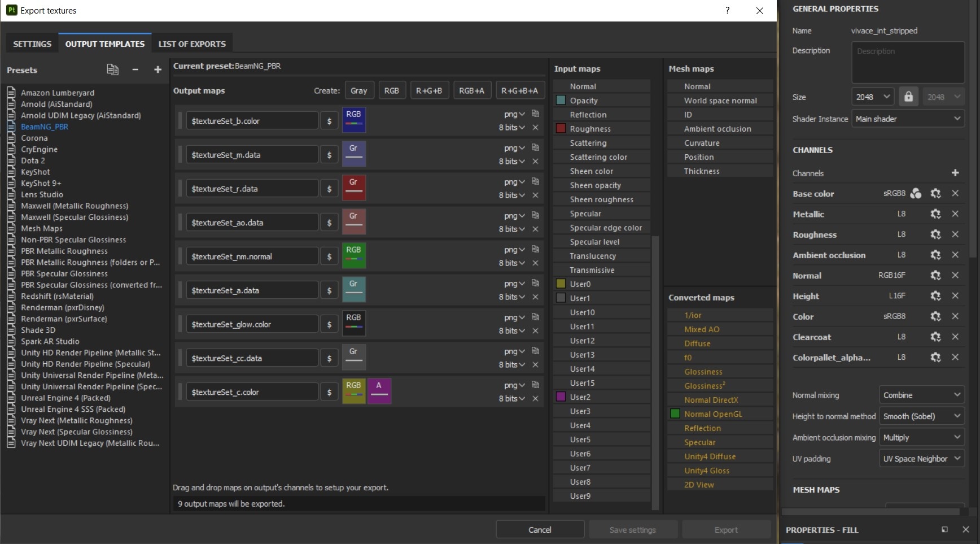This screenshot has width=980, height=544.
Task: Delete the $textureSet_b.color output map
Action: 535,128
